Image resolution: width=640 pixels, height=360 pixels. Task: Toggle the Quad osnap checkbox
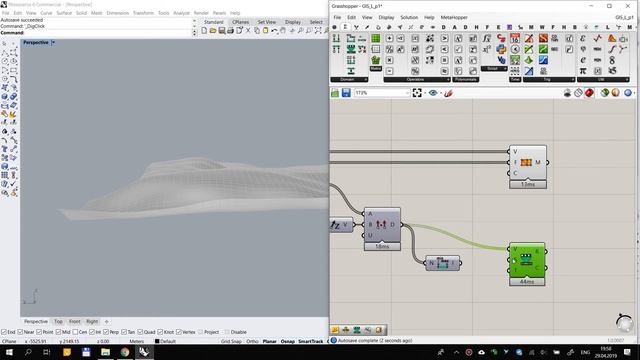(x=140, y=332)
